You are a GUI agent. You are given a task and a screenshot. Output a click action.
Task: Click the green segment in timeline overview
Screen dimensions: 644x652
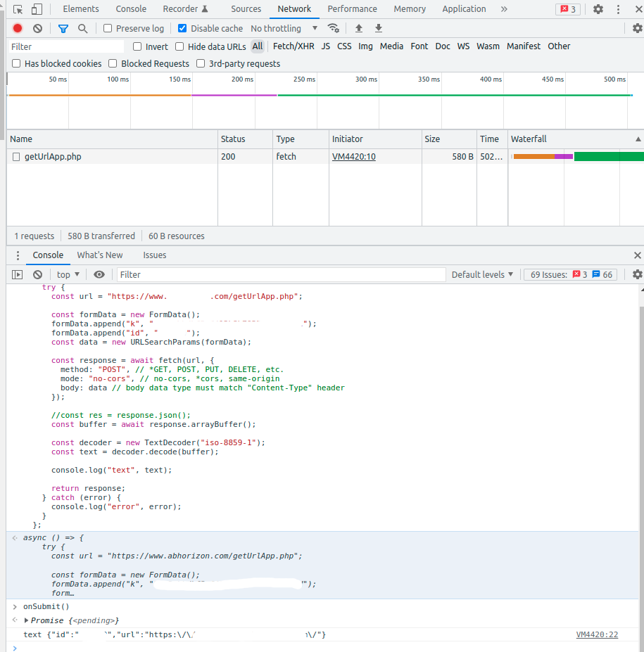pyautogui.click(x=455, y=95)
